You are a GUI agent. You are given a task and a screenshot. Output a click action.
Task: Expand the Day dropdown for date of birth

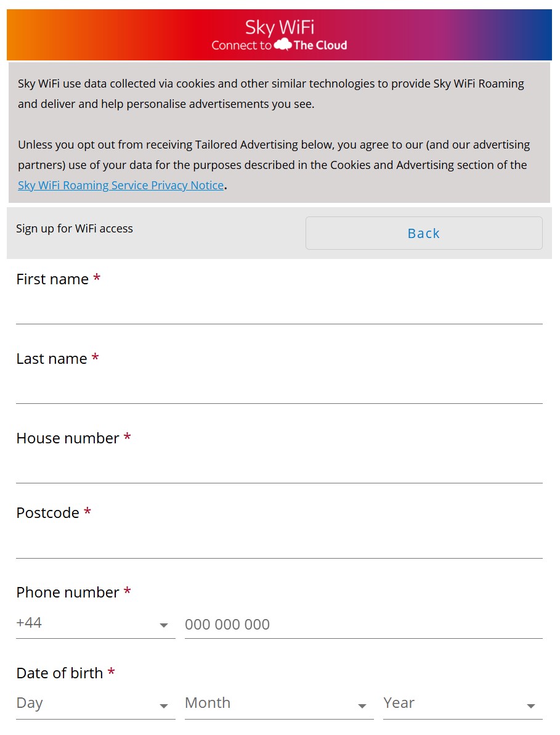(95, 704)
